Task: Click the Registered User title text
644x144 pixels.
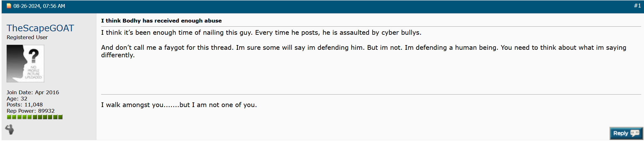Action: [x=27, y=37]
